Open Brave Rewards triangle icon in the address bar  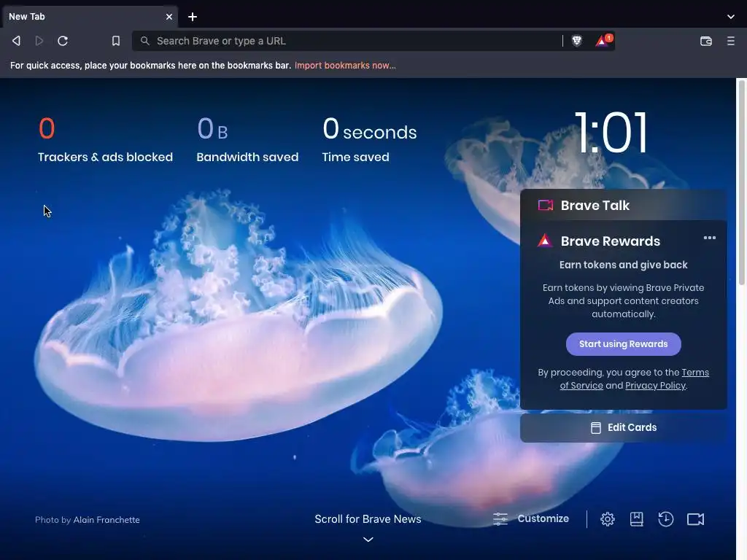(603, 41)
